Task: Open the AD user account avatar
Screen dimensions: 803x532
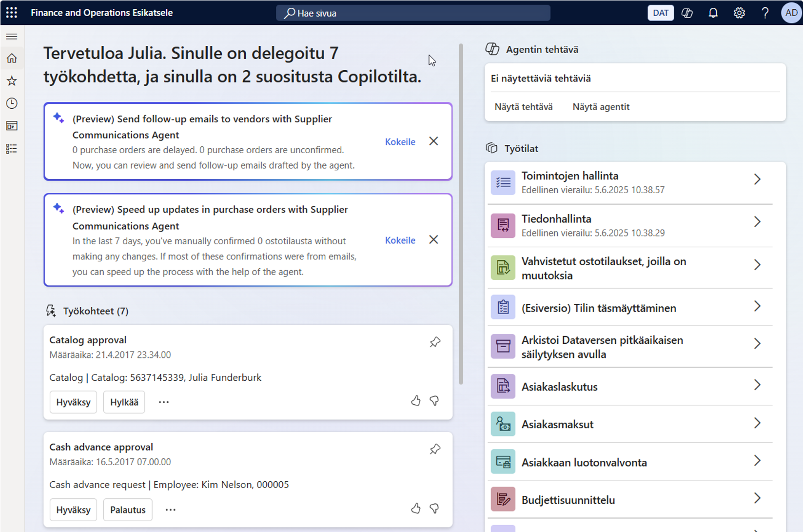Action: pos(791,13)
